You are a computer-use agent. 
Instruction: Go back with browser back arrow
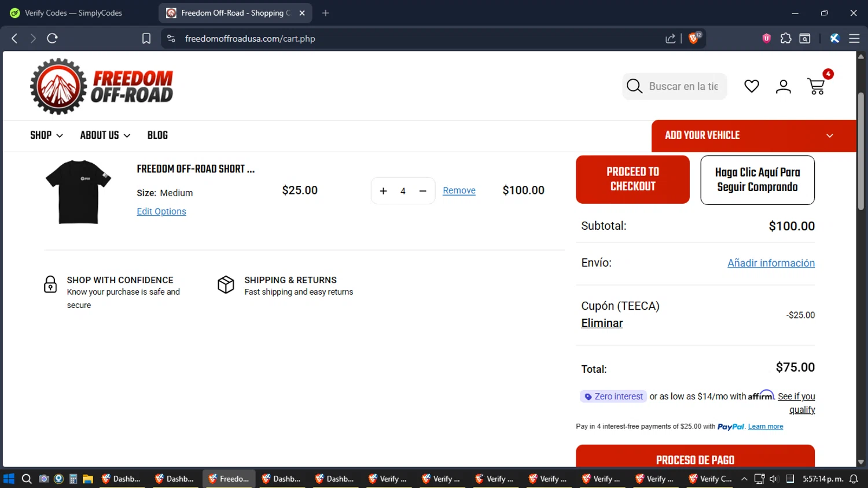coord(14,38)
